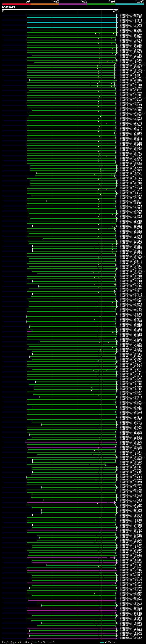This screenshot has height=644, width=146.
Task: Select hit label UniRef100_P10967
Action: pos(131,349)
